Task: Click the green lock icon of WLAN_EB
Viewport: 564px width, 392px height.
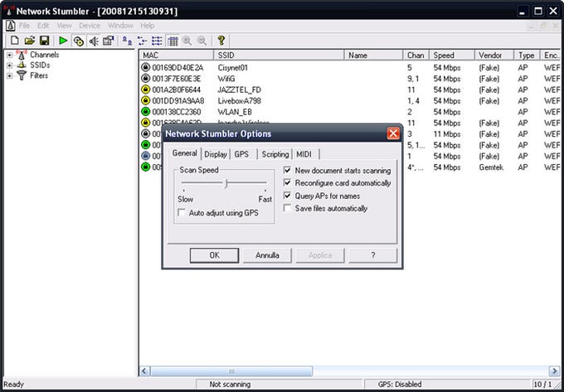Action: click(x=145, y=112)
